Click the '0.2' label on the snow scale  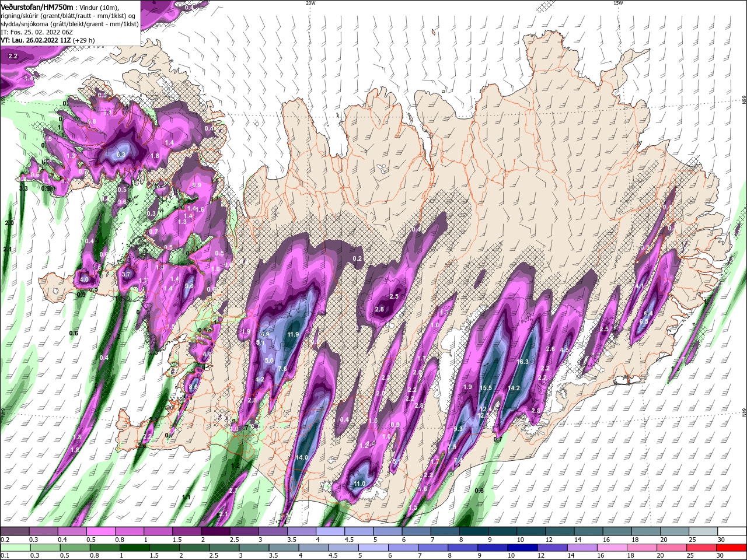pos(5,540)
